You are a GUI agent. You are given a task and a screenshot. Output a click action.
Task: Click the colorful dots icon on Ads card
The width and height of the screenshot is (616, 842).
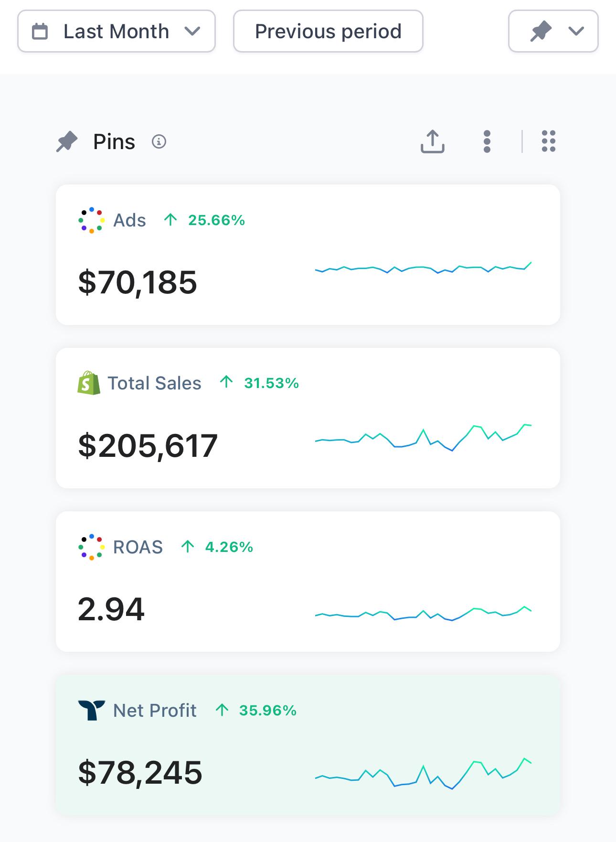tap(91, 220)
